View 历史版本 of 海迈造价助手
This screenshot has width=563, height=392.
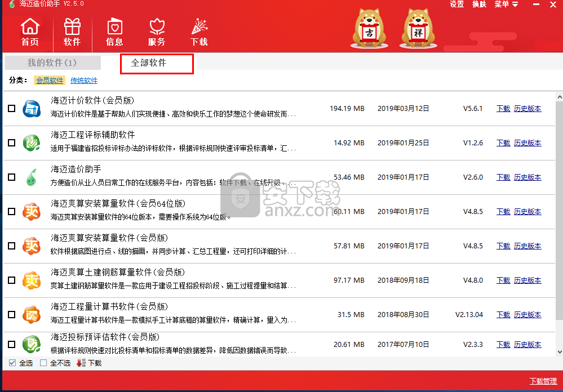[x=527, y=177]
